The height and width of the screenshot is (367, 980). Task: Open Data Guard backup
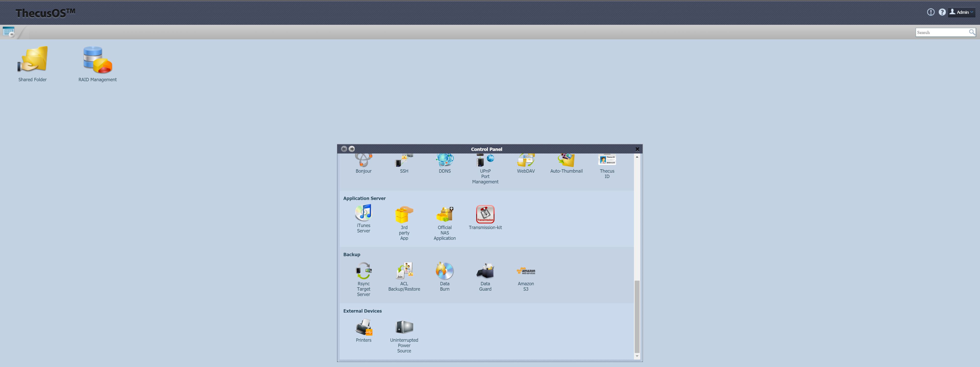(485, 271)
